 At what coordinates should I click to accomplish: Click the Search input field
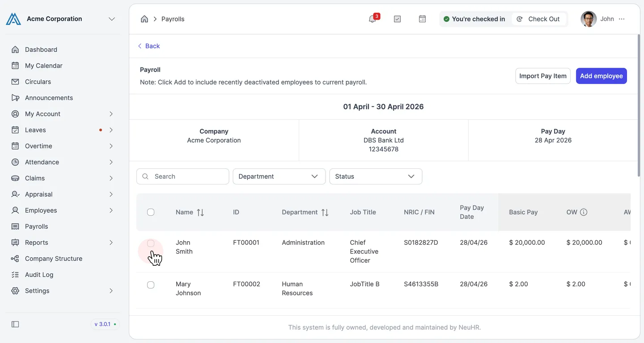tap(183, 176)
